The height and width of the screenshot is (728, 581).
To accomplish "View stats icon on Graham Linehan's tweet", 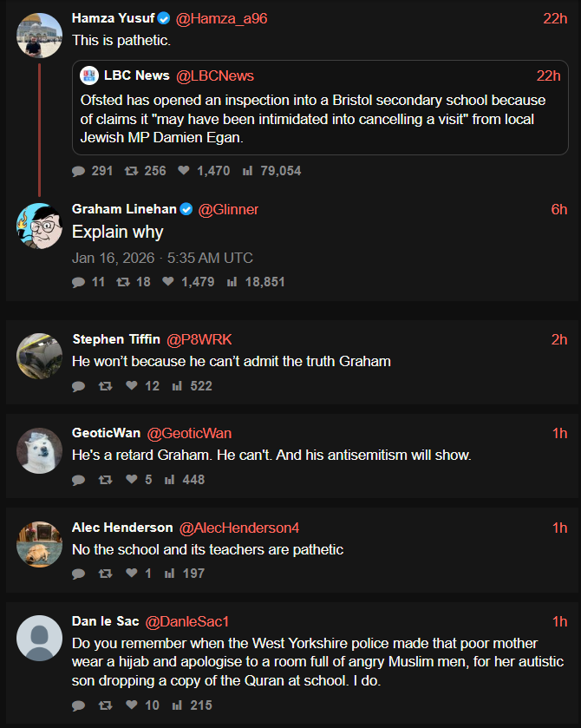I will (x=232, y=282).
